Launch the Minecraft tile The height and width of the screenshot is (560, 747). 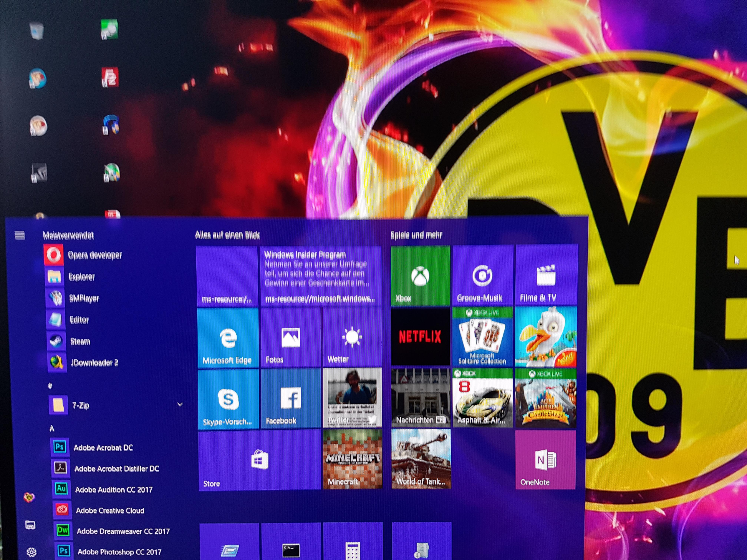point(352,459)
